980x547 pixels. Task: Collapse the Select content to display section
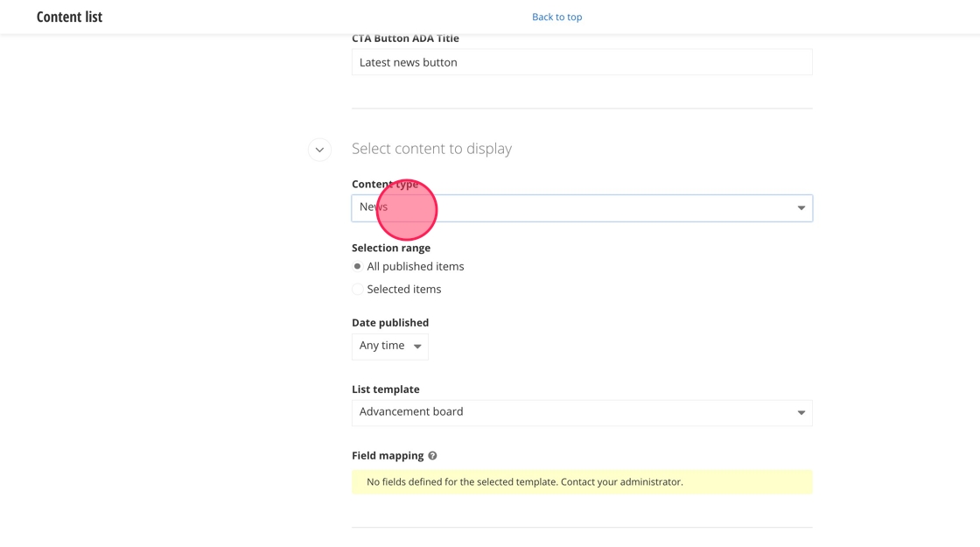click(x=319, y=150)
